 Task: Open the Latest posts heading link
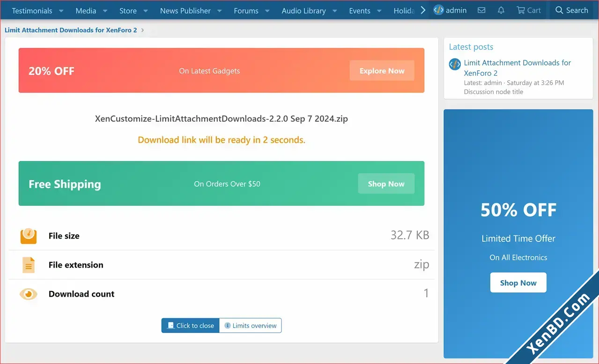[x=471, y=47]
